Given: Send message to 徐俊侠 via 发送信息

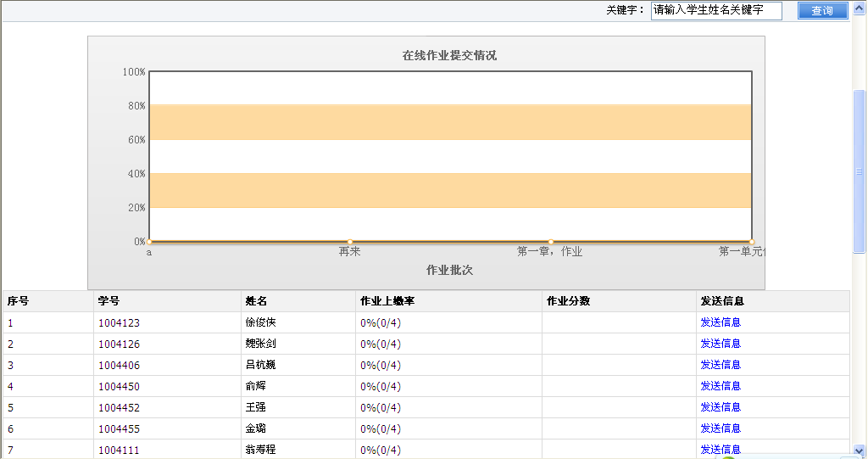Looking at the screenshot, I should [720, 322].
